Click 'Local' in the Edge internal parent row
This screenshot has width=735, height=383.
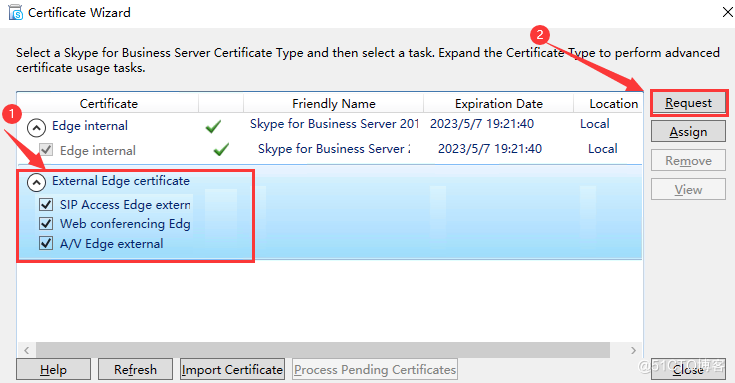pyautogui.click(x=595, y=124)
